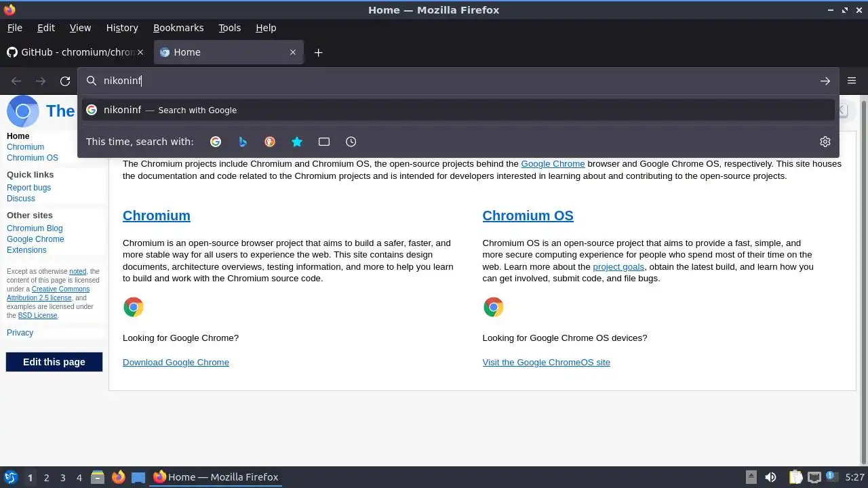Open search settings gear in URL dropdown
This screenshot has width=868, height=488.
coord(825,142)
